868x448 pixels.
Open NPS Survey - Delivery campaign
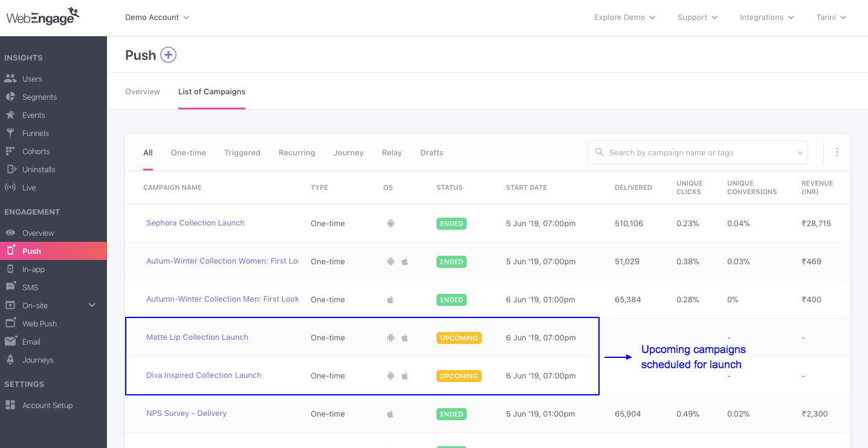pos(186,414)
